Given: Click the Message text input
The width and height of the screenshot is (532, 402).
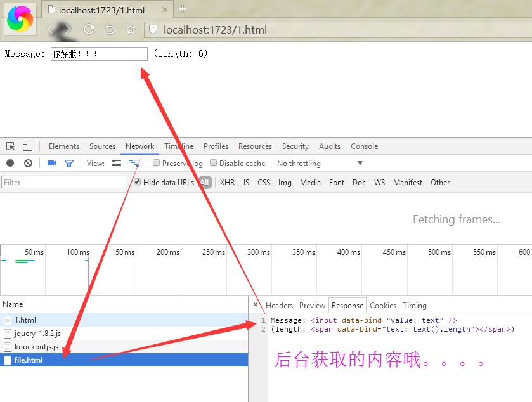Looking at the screenshot, I should (x=99, y=54).
